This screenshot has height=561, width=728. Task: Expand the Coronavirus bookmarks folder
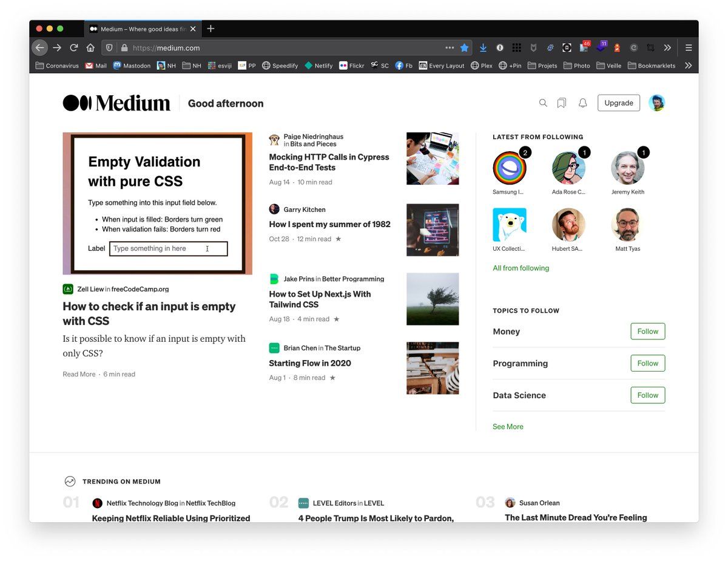[x=57, y=66]
